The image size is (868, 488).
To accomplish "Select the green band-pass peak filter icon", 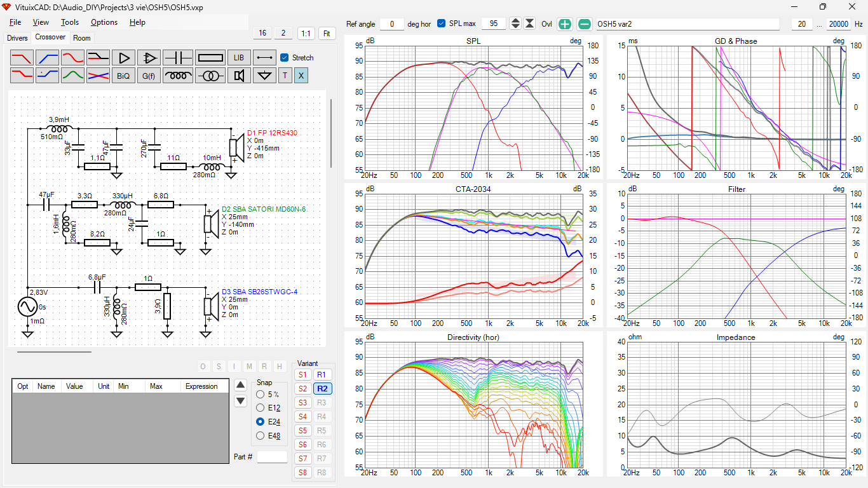I will [x=72, y=76].
